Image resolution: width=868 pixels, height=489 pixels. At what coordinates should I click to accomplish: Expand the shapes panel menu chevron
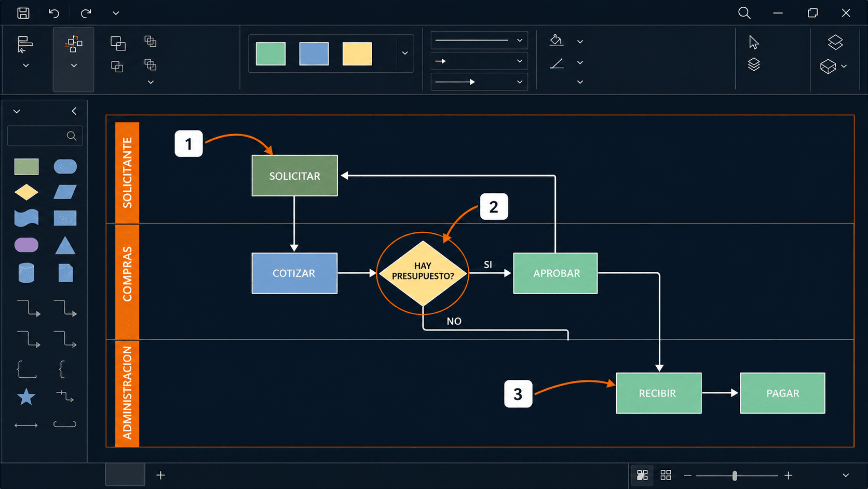(x=17, y=111)
